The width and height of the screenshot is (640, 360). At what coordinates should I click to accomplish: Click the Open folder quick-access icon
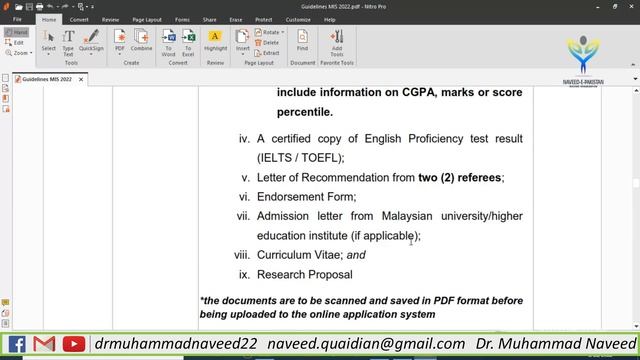pyautogui.click(x=18, y=7)
